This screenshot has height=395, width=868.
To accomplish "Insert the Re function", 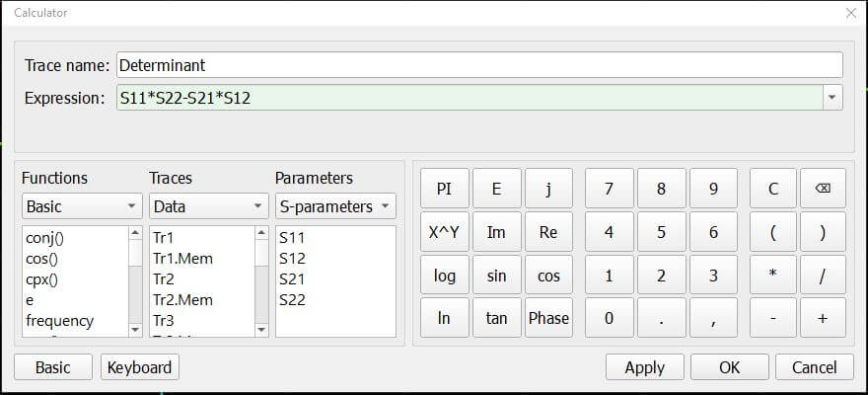I will pyautogui.click(x=548, y=232).
